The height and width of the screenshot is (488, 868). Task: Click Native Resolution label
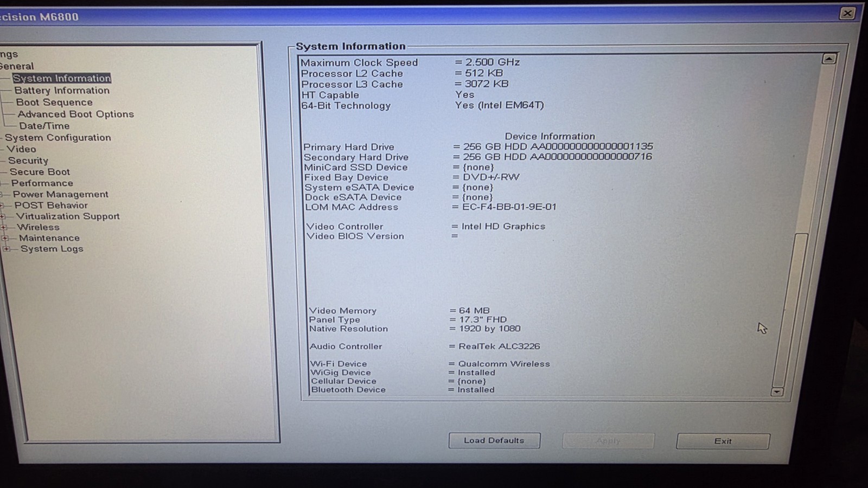[348, 329]
